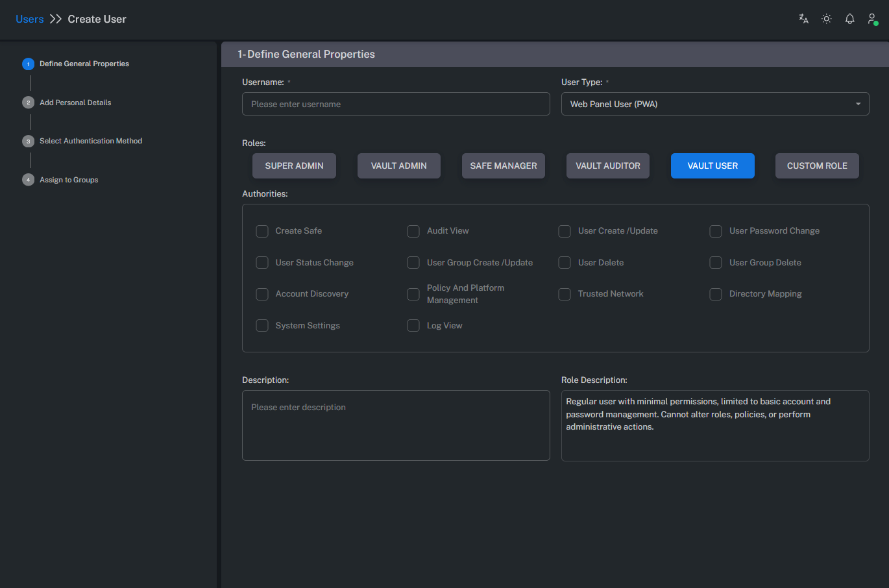The image size is (889, 588).
Task: Open the notifications bell
Action: (x=849, y=19)
